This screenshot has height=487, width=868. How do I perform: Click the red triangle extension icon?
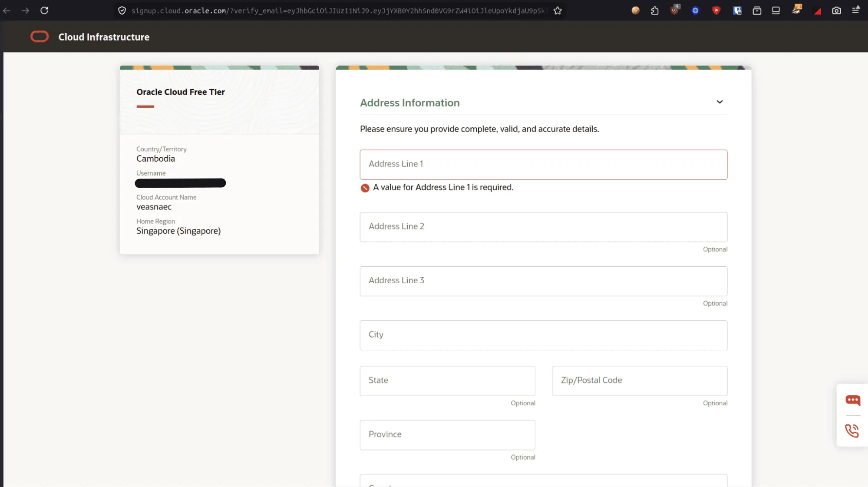818,11
